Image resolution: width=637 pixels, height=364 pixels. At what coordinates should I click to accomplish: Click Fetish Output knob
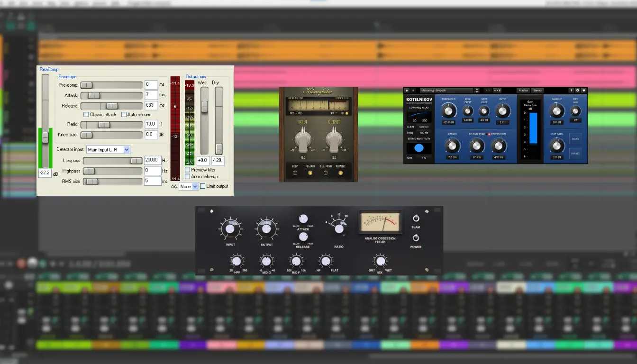coord(266,229)
